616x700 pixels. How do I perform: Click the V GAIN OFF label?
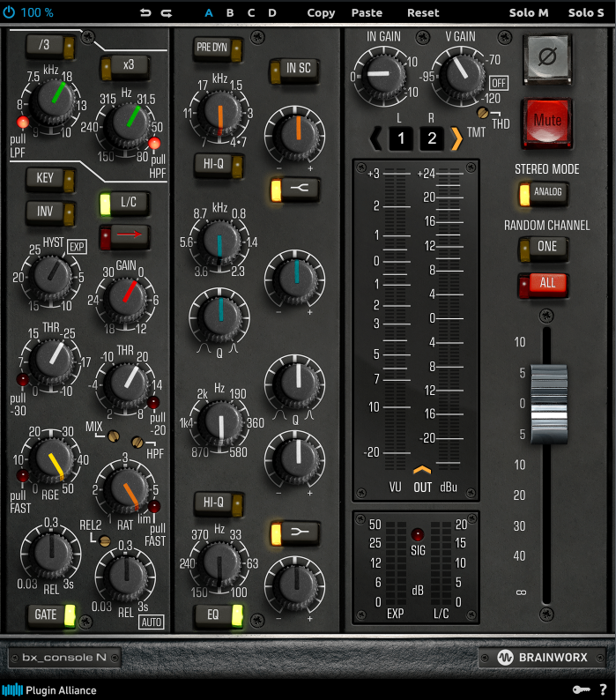(x=499, y=83)
